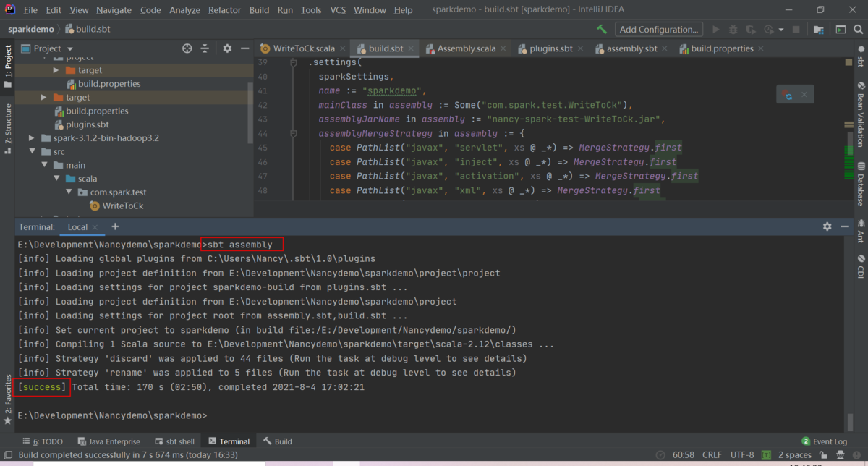This screenshot has height=466, width=868.
Task: Switch to the Assembly.scala editor tab
Action: pos(467,48)
